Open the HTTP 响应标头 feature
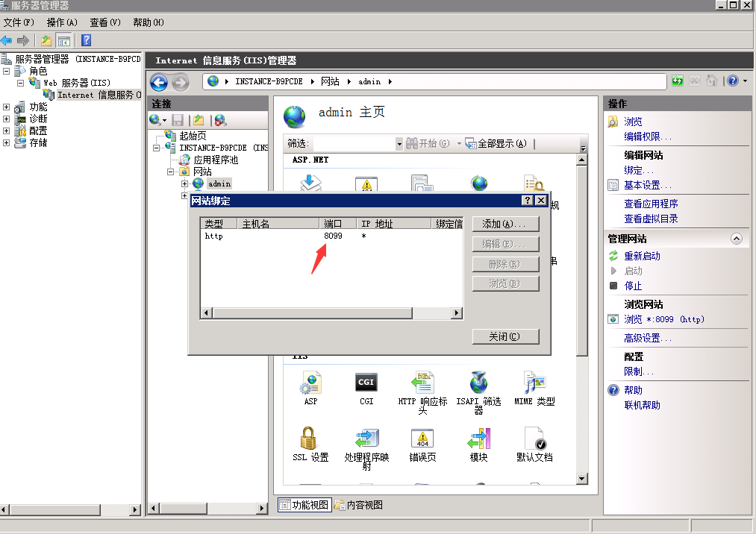 tap(422, 392)
